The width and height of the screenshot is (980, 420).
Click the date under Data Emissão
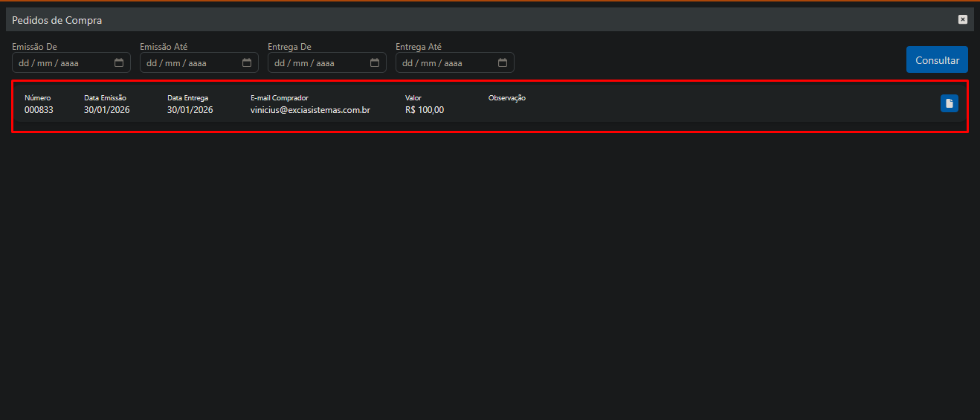point(106,110)
